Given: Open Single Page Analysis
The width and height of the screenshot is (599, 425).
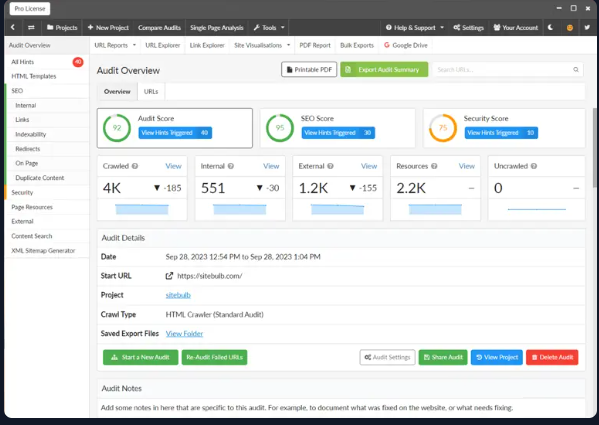Looking at the screenshot, I should tap(217, 27).
